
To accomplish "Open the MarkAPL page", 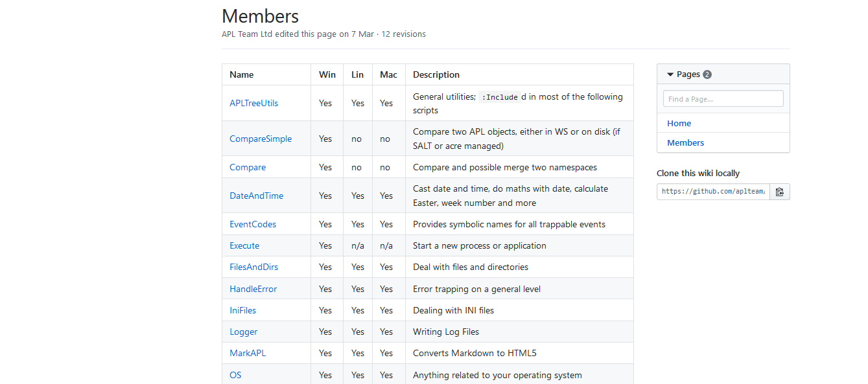I will coord(248,353).
